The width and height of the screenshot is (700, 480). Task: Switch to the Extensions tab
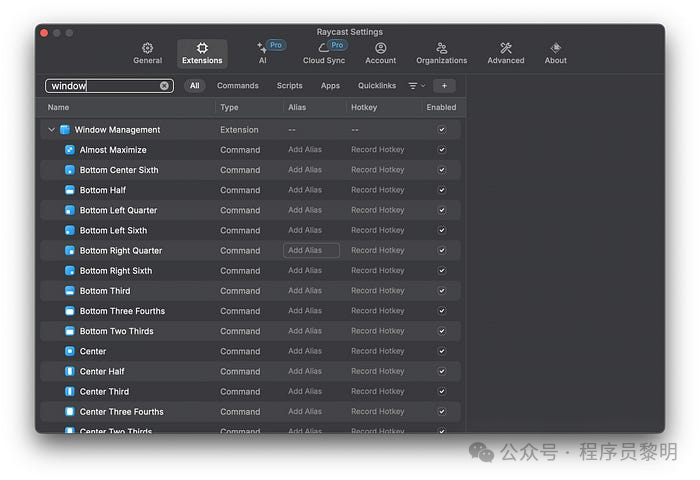click(x=202, y=53)
